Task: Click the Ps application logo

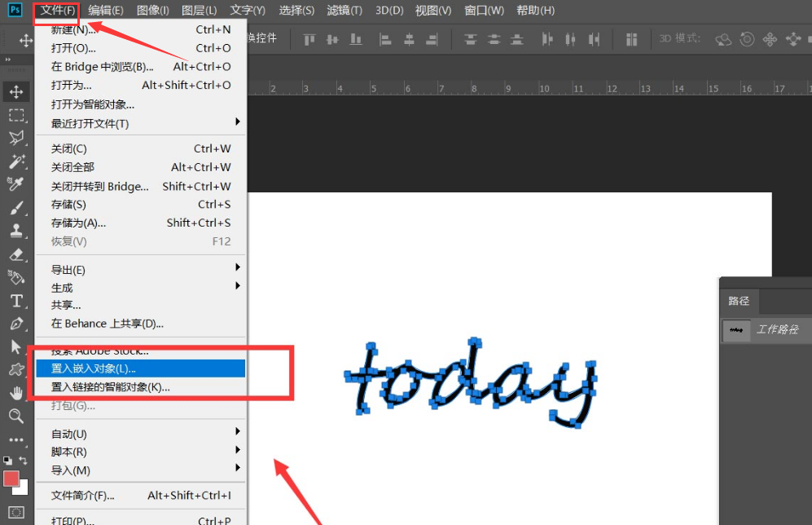Action: point(15,10)
